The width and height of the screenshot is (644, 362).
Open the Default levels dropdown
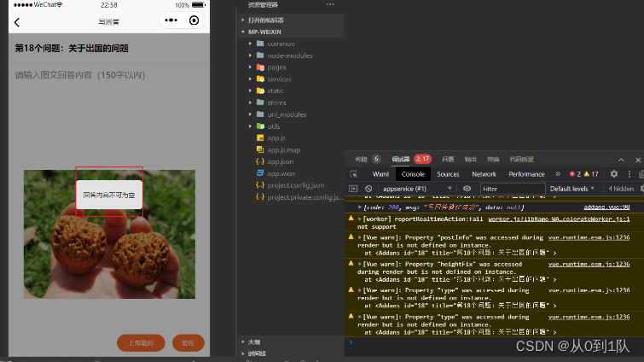pyautogui.click(x=572, y=189)
